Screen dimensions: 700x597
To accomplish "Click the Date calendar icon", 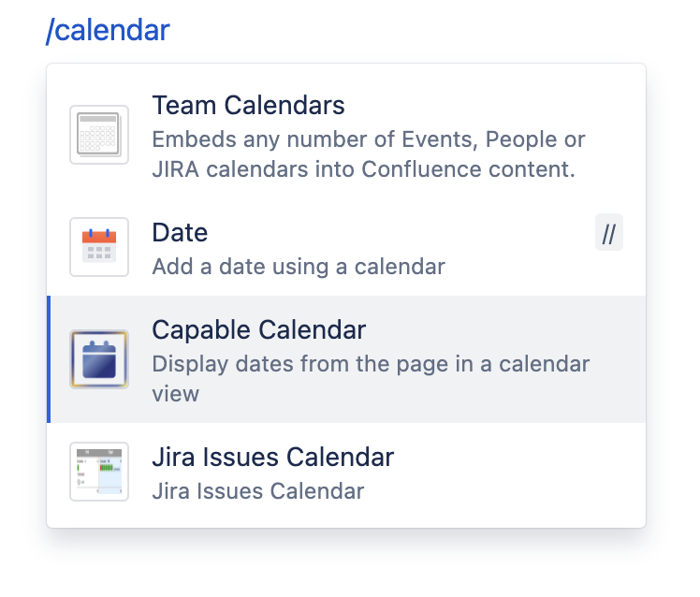I will coord(99,247).
